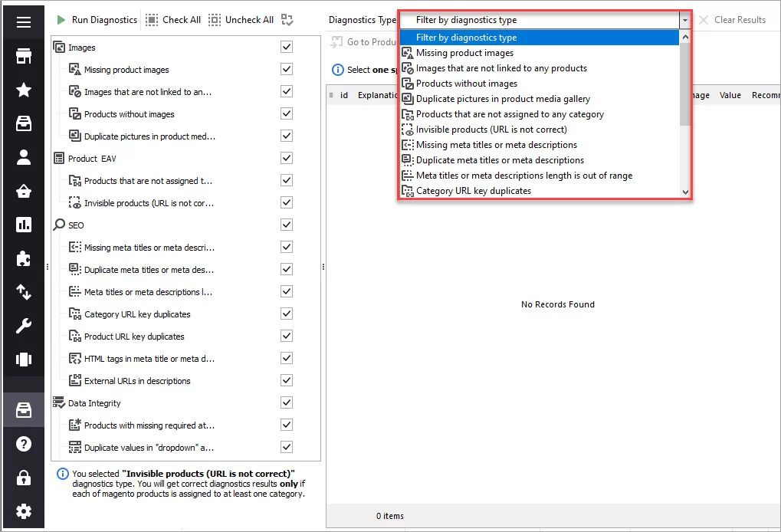
Task: Click the dropdown list scroll-up arrow
Action: [x=685, y=37]
